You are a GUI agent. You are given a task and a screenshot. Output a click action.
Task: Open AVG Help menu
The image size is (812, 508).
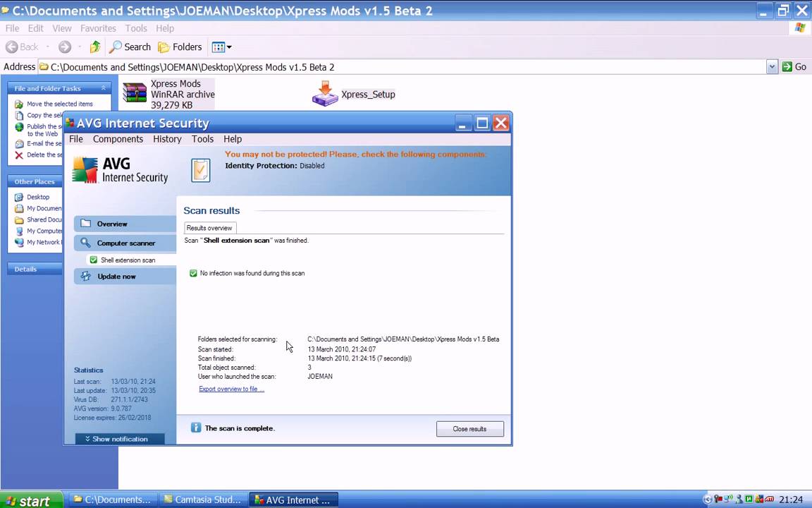click(233, 139)
